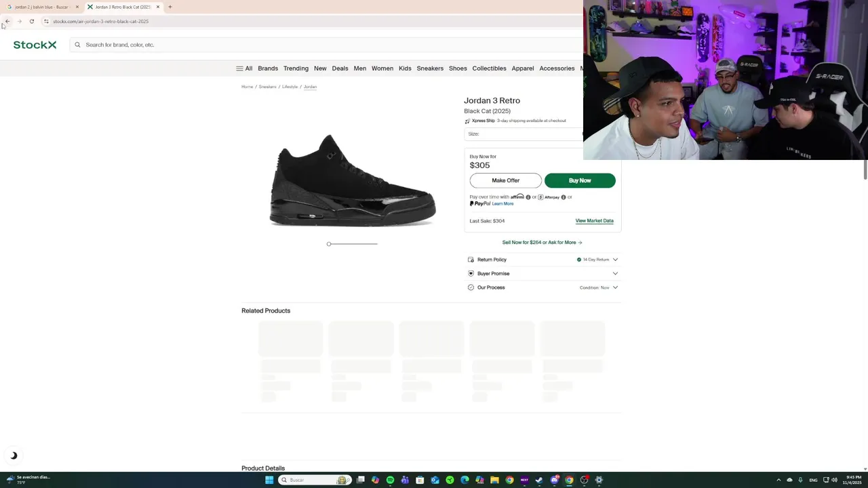This screenshot has width=868, height=488.
Task: Toggle dark mode moon icon
Action: [x=14, y=455]
